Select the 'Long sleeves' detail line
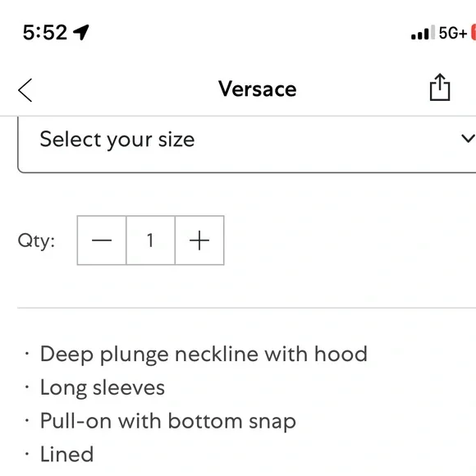This screenshot has height=476, width=476. click(103, 387)
